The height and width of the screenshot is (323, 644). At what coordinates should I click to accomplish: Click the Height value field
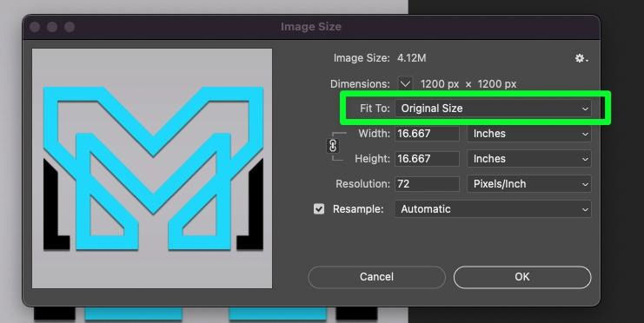[x=427, y=159]
